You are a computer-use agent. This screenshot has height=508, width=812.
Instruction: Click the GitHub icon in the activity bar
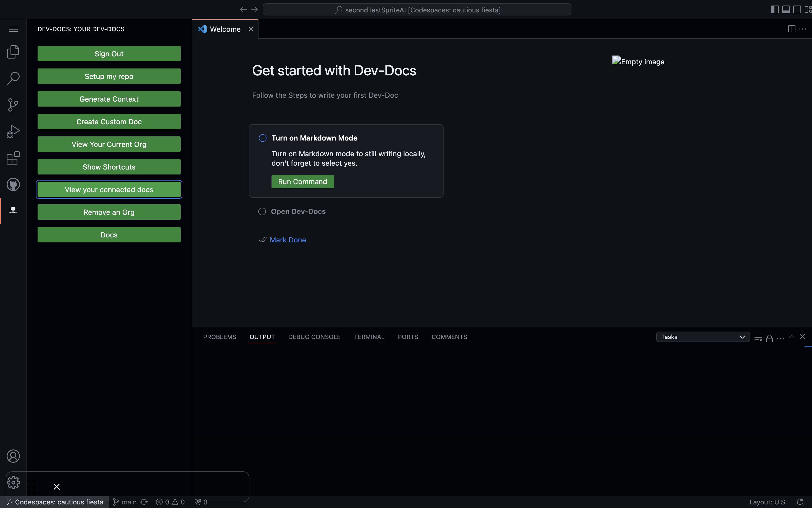point(13,184)
